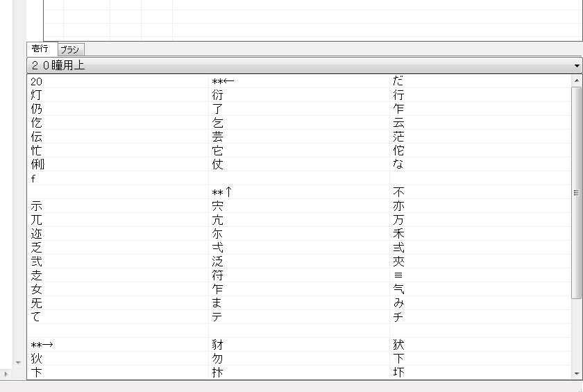Screen dimensions: 583x392
Task: Click the character list scroll down arrow
Action: coord(577,374)
